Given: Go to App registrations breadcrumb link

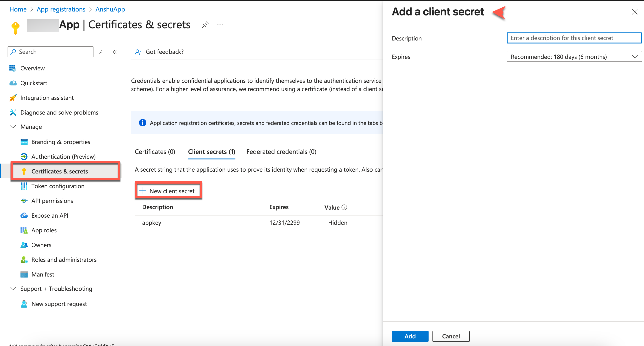Looking at the screenshot, I should point(61,9).
